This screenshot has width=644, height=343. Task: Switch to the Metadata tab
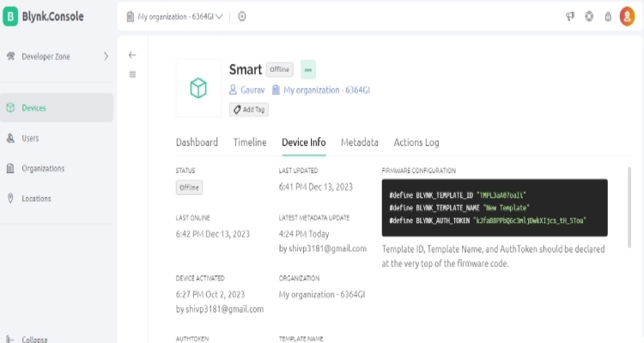point(360,142)
